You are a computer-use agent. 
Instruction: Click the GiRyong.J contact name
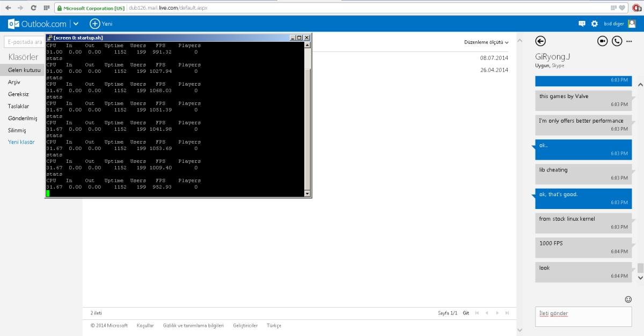click(x=552, y=57)
